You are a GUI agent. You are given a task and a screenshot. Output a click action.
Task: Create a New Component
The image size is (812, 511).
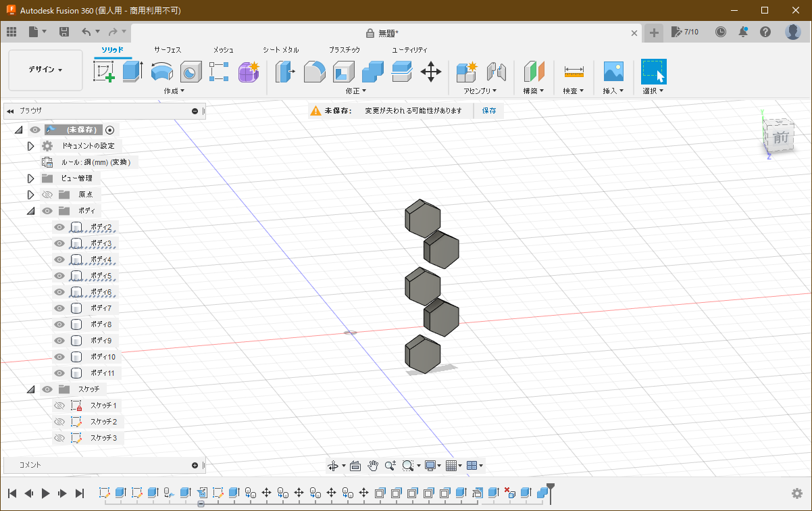[x=467, y=72]
